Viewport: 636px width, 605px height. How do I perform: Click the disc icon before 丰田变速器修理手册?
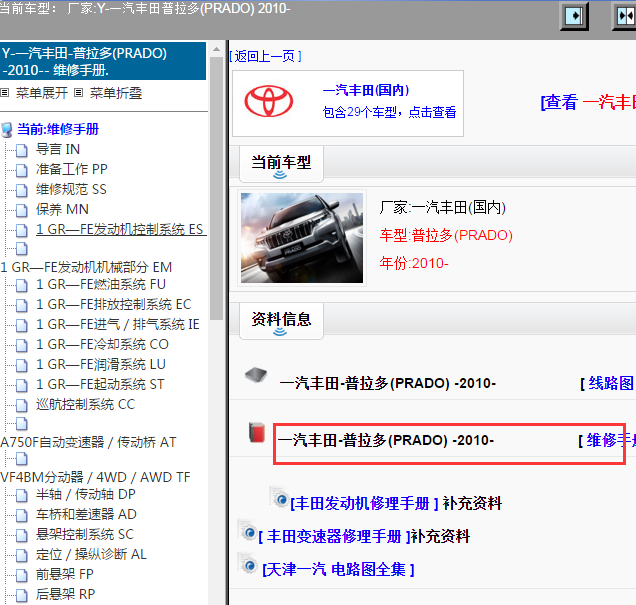(247, 532)
